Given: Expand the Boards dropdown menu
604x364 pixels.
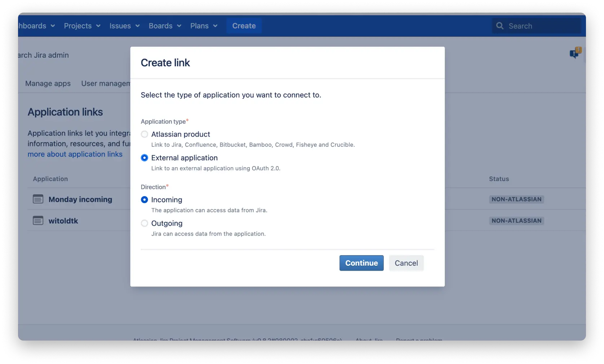Looking at the screenshot, I should click(165, 26).
